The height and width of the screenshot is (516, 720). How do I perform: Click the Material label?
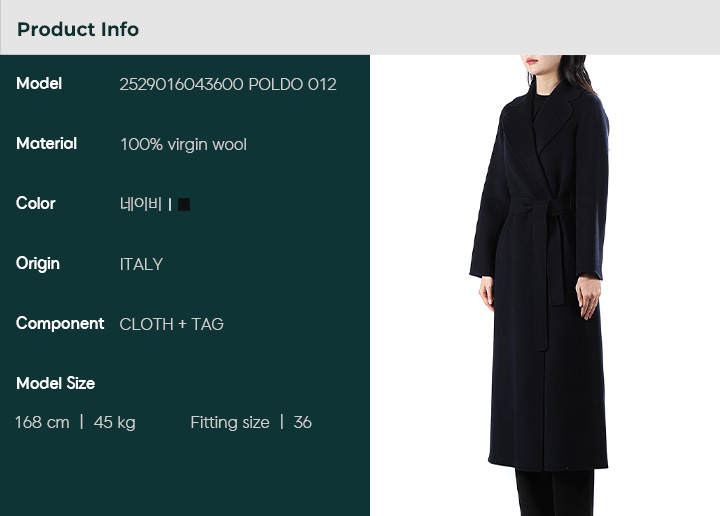point(46,144)
